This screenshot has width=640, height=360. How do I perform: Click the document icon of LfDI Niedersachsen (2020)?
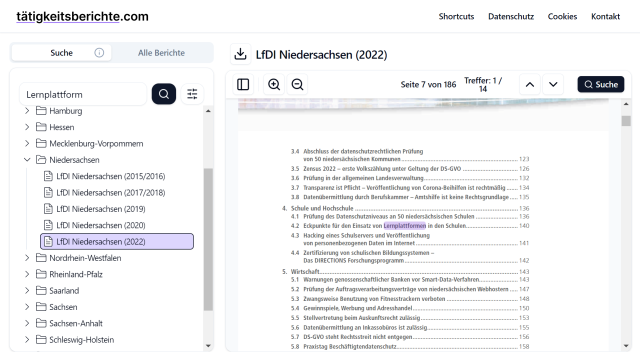coord(48,225)
